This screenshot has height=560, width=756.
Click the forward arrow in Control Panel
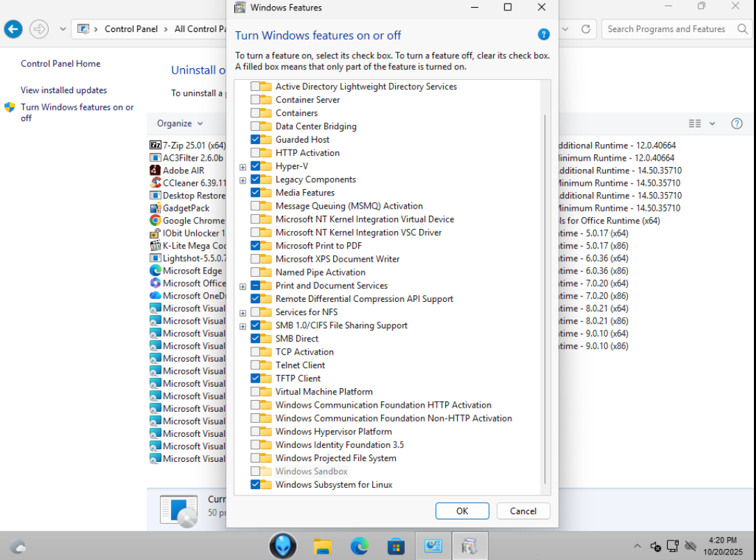39,29
